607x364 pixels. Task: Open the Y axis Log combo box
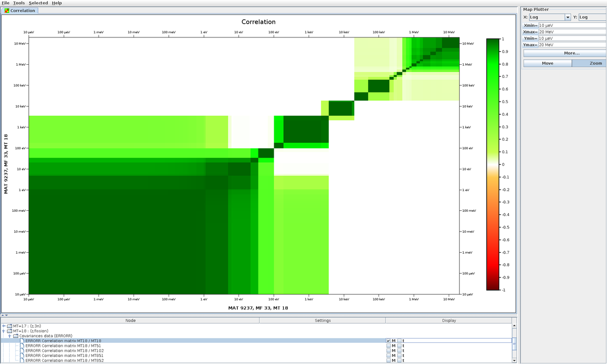pyautogui.click(x=592, y=17)
